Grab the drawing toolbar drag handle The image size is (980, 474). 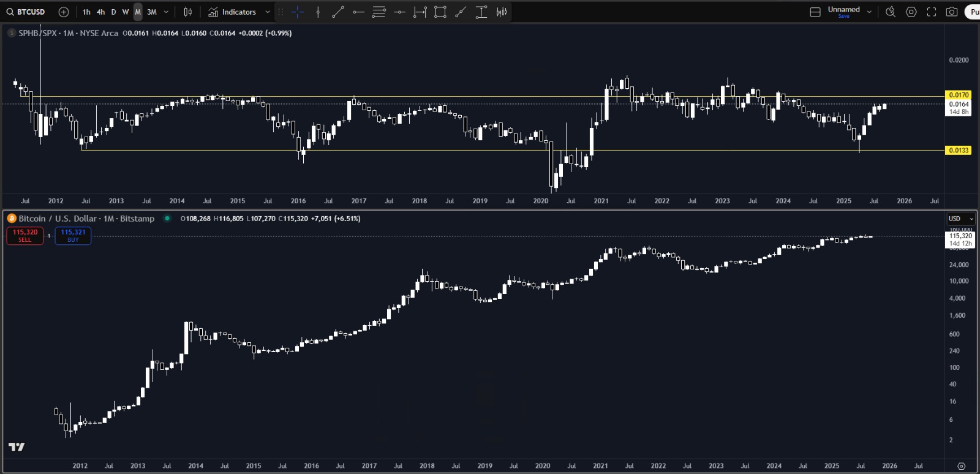[281, 12]
